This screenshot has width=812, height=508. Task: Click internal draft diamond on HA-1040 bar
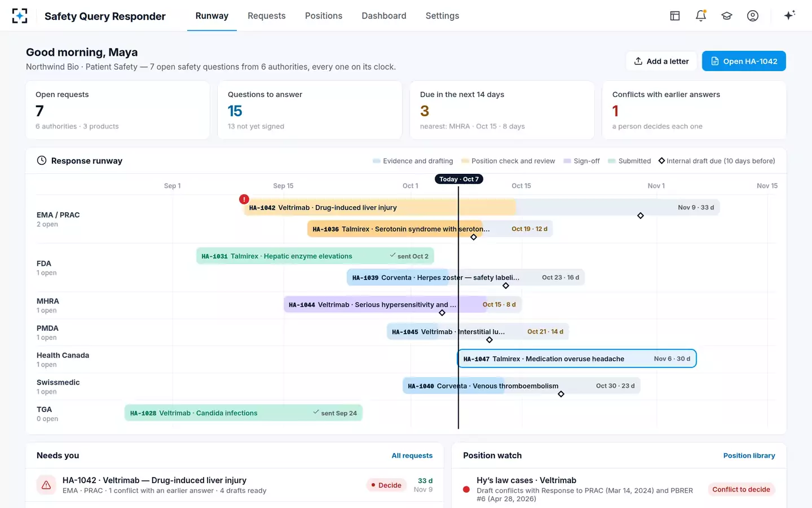561,394
